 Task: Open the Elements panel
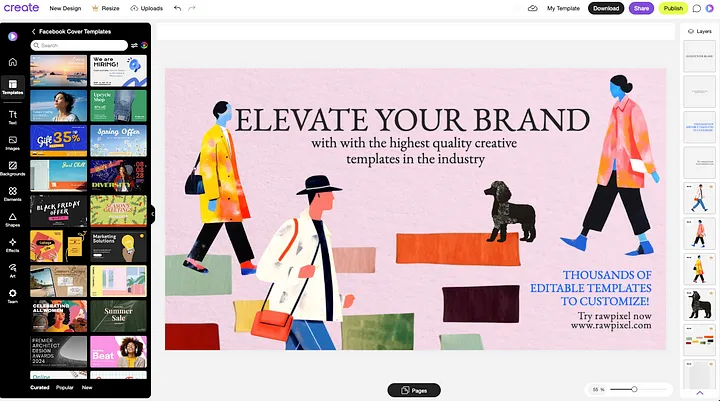[12, 193]
